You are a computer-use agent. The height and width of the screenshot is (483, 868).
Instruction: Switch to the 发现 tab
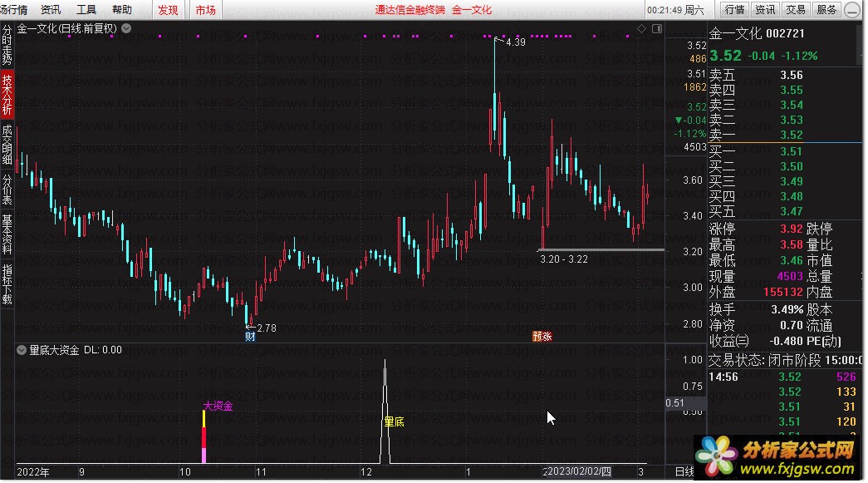coord(168,10)
